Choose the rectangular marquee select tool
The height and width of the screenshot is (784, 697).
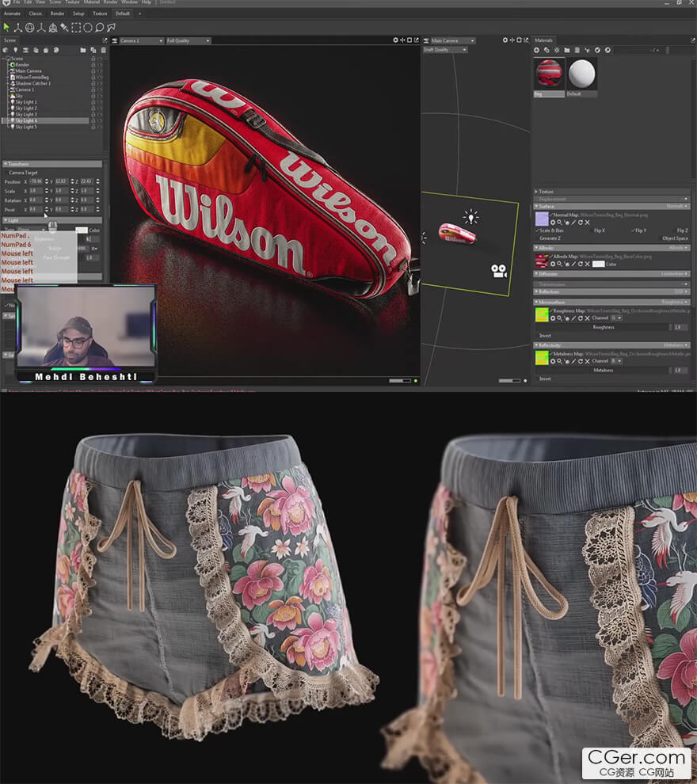76,28
